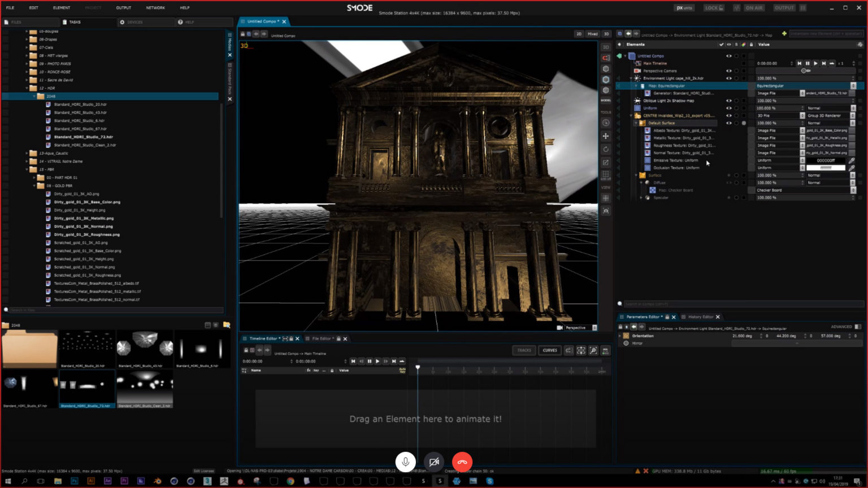
Task: Switch to the TASKS tab
Action: click(88, 22)
